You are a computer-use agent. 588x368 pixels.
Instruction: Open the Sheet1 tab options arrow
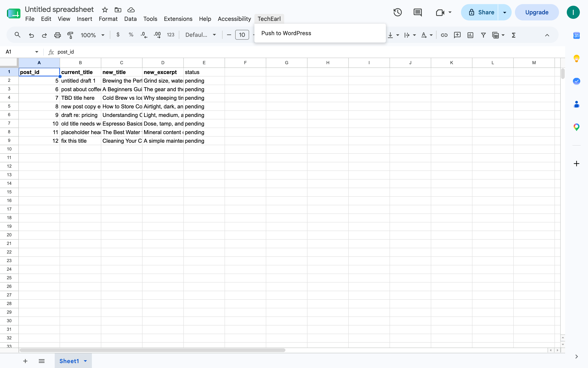(x=85, y=361)
